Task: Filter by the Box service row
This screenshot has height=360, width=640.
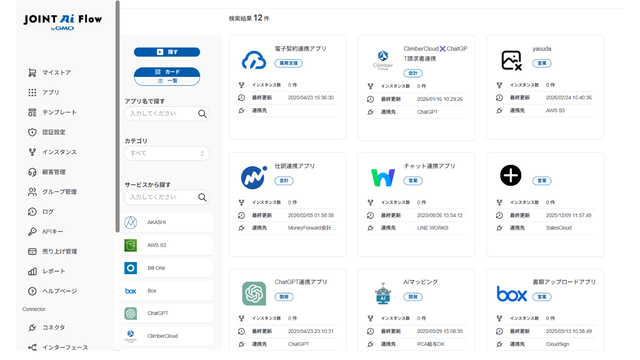Action: point(167,291)
